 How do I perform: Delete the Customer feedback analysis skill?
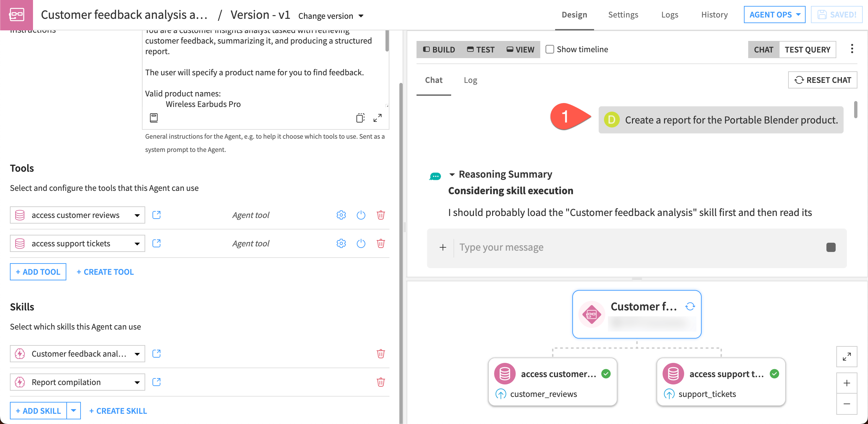click(381, 353)
